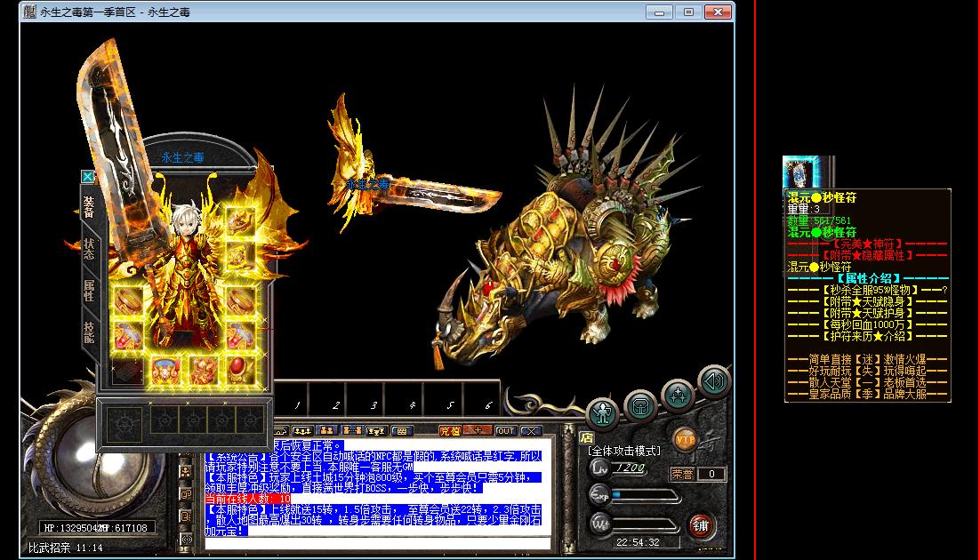Click the large extra slot under equipment panel
Viewport: 980px width, 560px height.
tap(125, 422)
